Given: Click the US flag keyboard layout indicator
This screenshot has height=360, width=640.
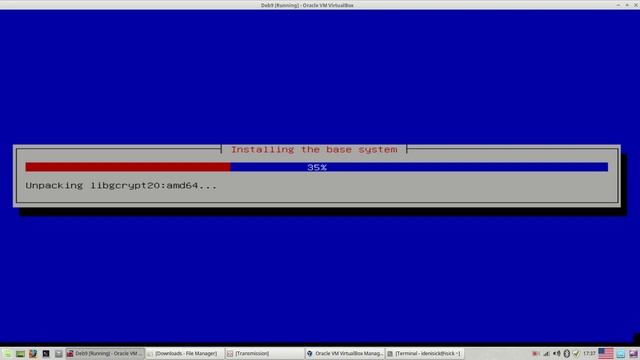Looking at the screenshot, I should tap(606, 353).
